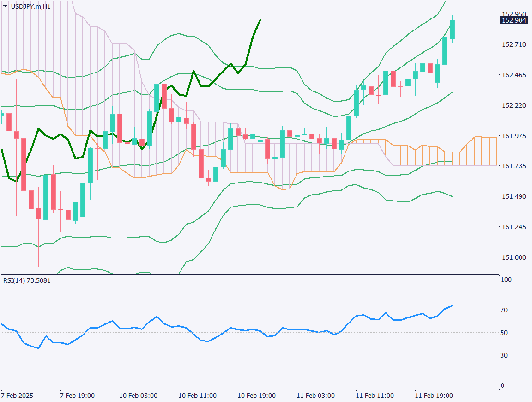Click the 151.975 price scale value

pyautogui.click(x=514, y=136)
